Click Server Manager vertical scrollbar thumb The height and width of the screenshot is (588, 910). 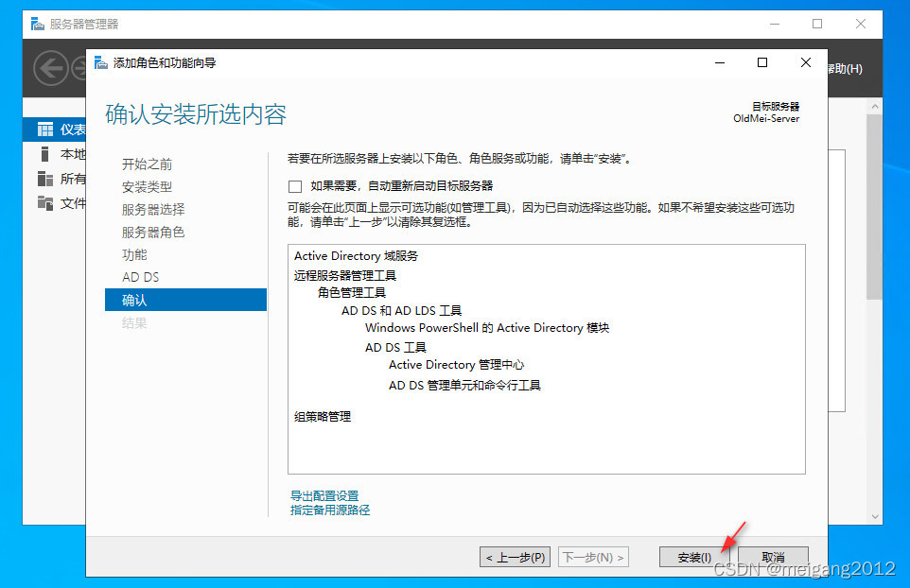click(x=874, y=207)
